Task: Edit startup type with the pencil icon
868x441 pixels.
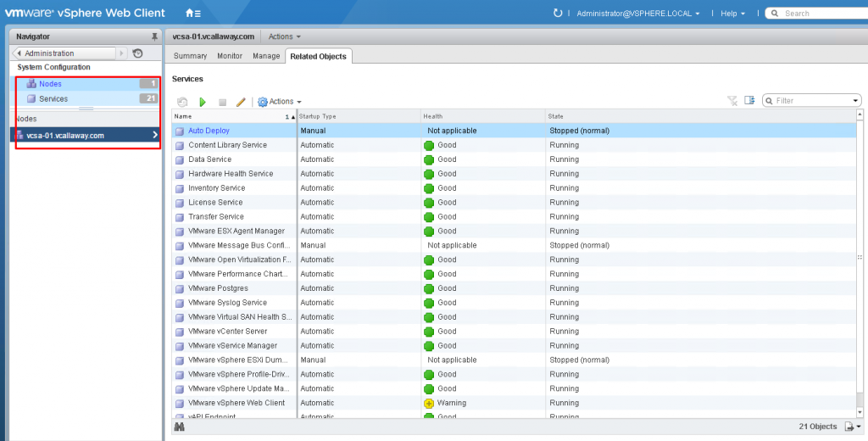Action: coord(241,102)
